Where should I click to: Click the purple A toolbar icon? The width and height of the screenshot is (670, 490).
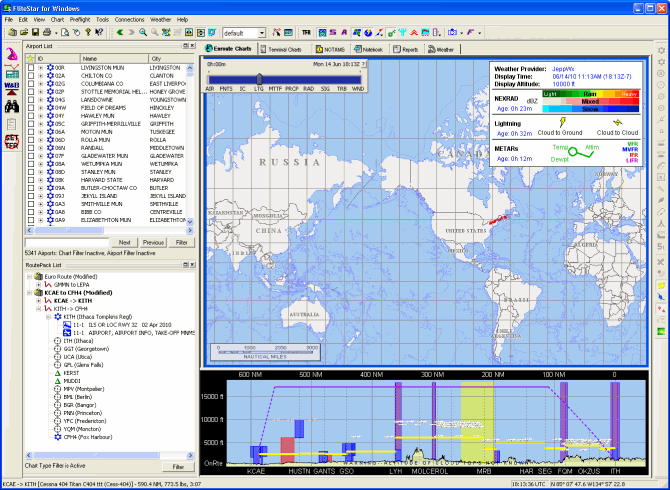coord(344,32)
